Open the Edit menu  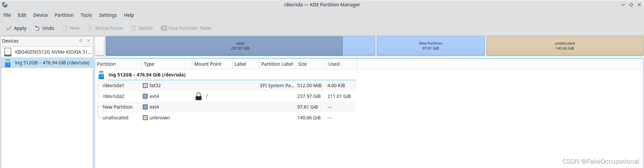point(22,15)
